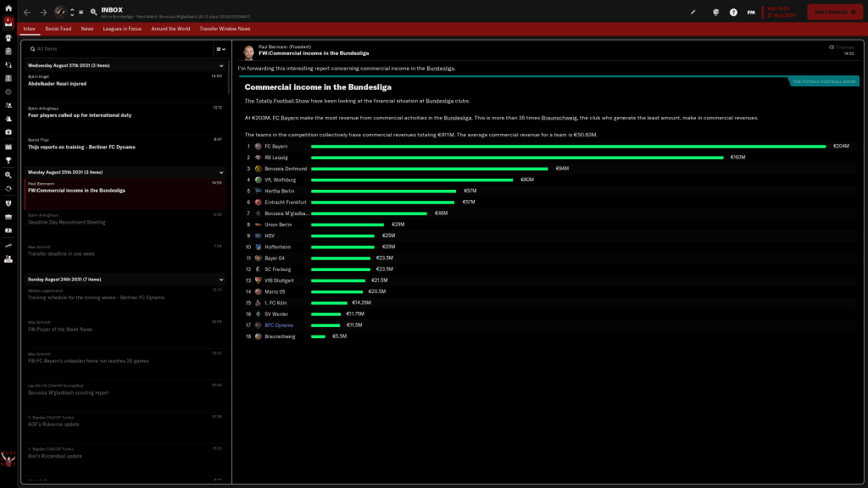868x488 pixels.
Task: Open the help question mark icon
Action: (x=733, y=13)
